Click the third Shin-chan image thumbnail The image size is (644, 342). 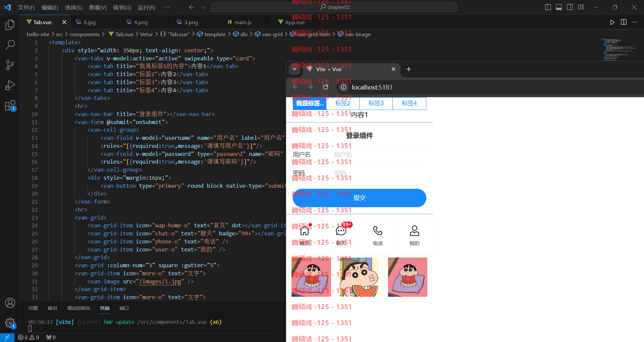click(x=408, y=277)
